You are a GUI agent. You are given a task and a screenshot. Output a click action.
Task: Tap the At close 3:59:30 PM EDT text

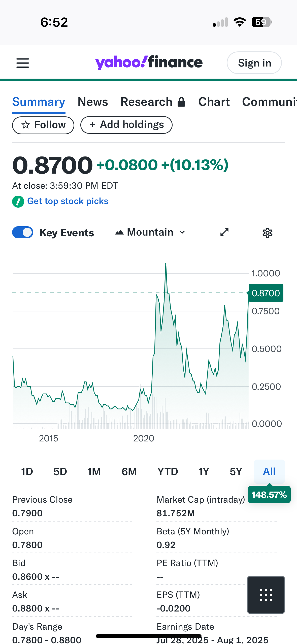click(x=65, y=186)
